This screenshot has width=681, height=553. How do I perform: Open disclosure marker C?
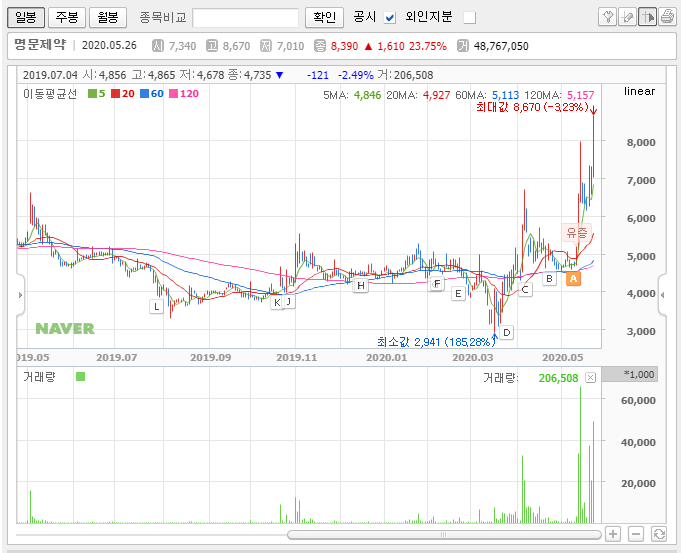click(x=525, y=289)
